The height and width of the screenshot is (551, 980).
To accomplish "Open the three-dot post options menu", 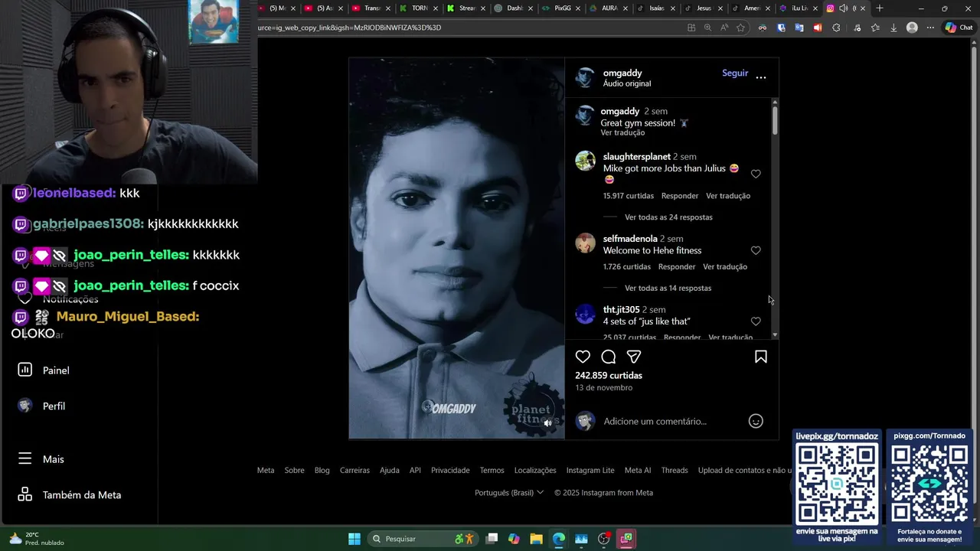I will click(x=760, y=77).
